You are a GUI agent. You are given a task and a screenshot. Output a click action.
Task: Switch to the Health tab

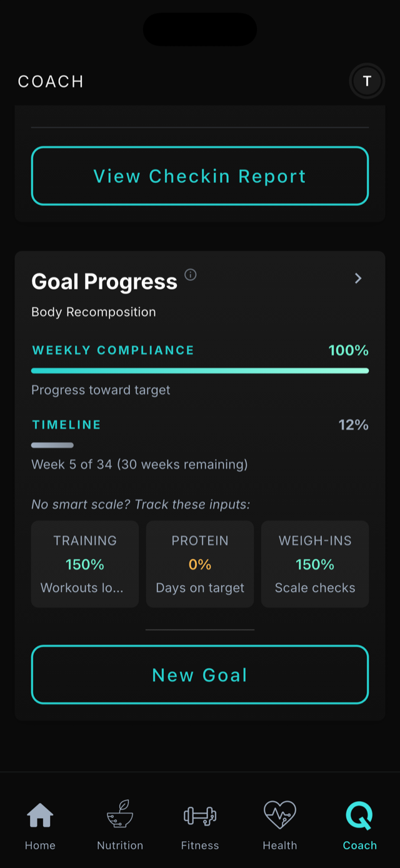coord(280,827)
